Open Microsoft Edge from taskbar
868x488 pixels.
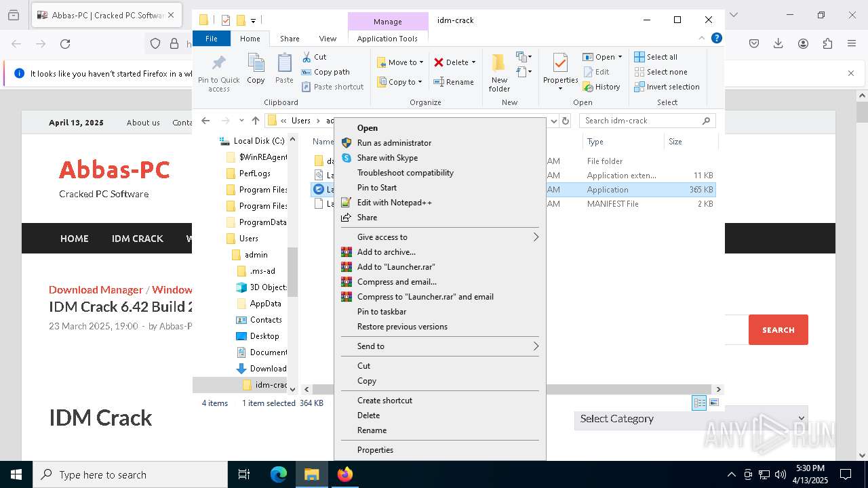tap(279, 474)
